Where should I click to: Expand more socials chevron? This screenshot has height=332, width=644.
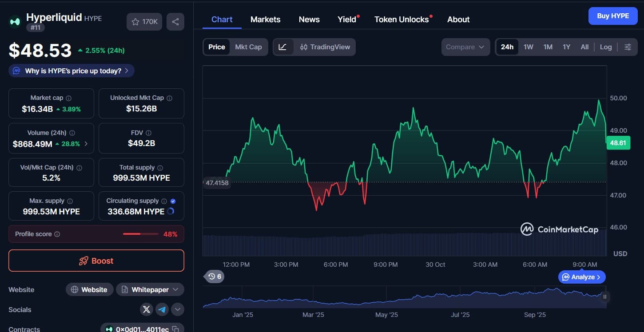click(x=178, y=309)
